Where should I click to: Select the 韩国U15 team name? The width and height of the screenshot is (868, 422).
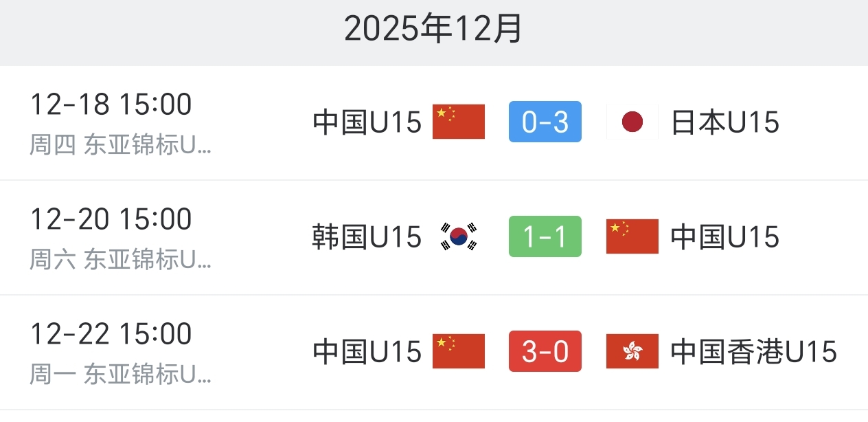click(x=367, y=238)
